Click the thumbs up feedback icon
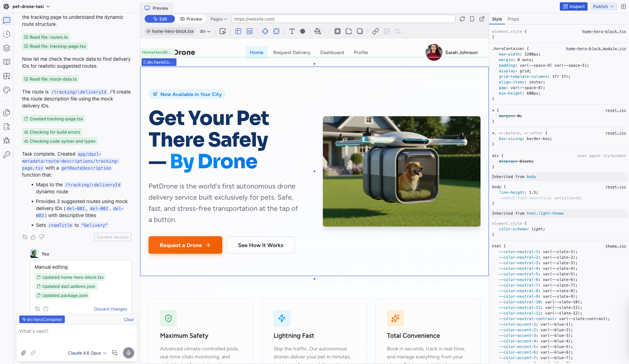Image resolution: width=629 pixels, height=364 pixels. tap(33, 237)
